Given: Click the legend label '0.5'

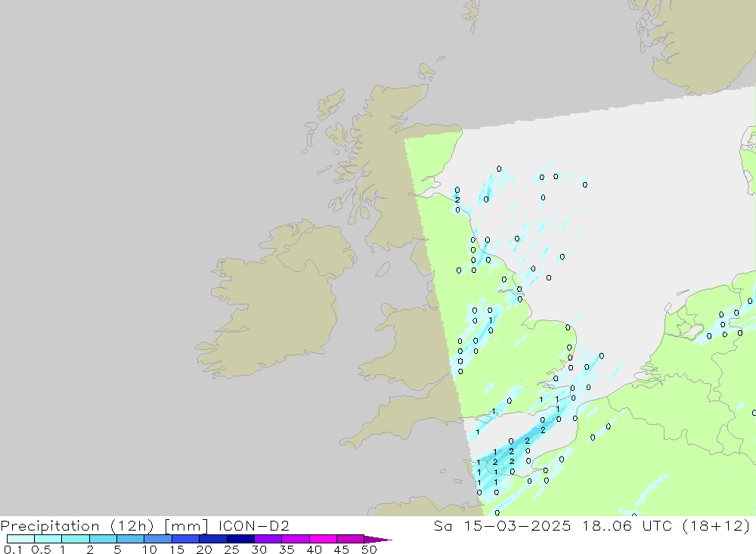Looking at the screenshot, I should (41, 549).
